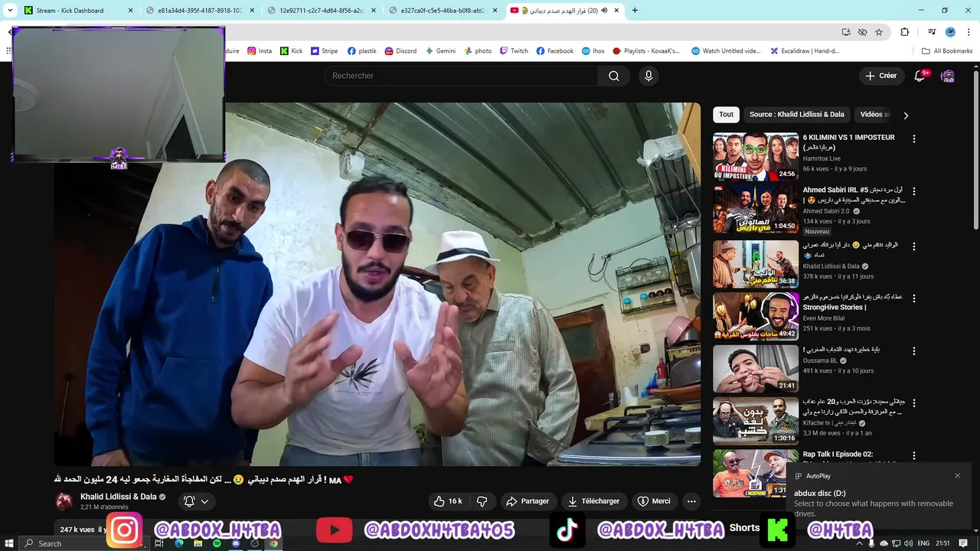
Task: Open options for the 36:38 Khalid Lidlissi video
Action: coord(913,246)
